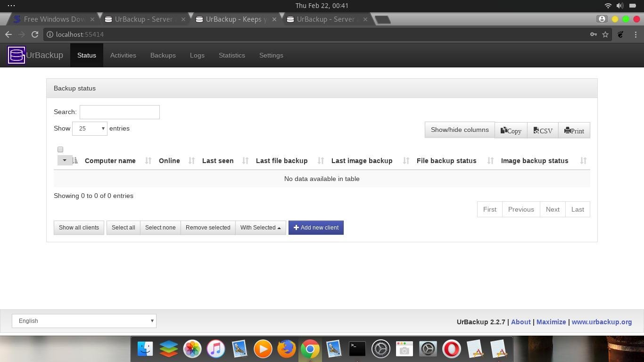The image size is (644, 362).
Task: Open the Statistics page
Action: coord(232,55)
